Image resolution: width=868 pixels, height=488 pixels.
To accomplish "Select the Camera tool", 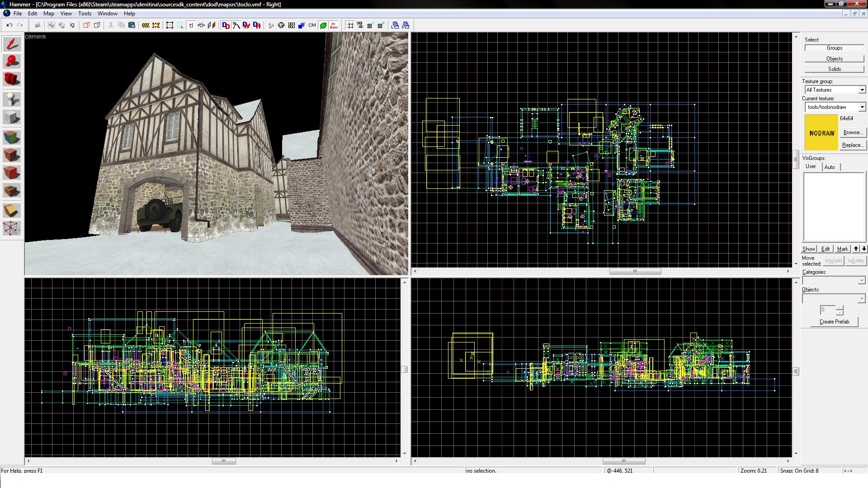I will (12, 79).
